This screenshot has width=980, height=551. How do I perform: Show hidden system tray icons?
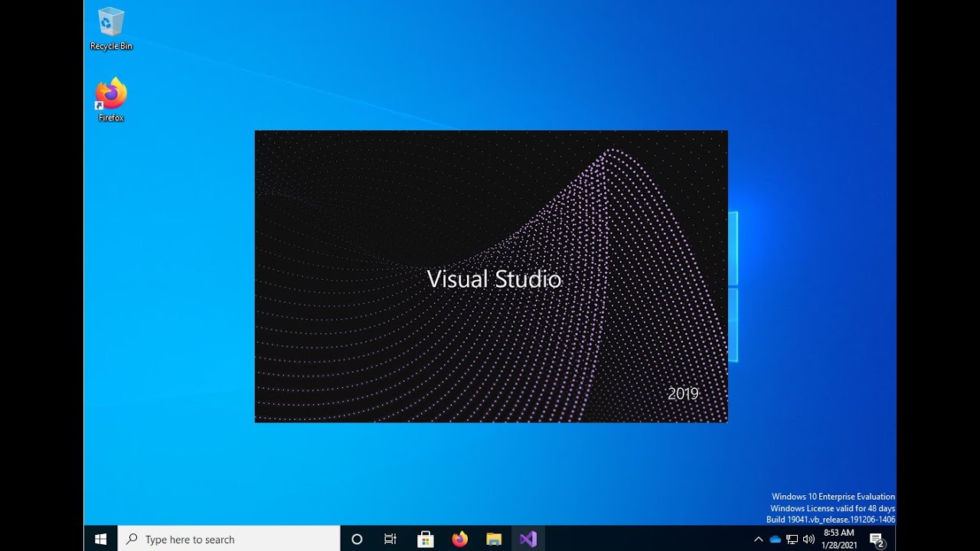(758, 540)
